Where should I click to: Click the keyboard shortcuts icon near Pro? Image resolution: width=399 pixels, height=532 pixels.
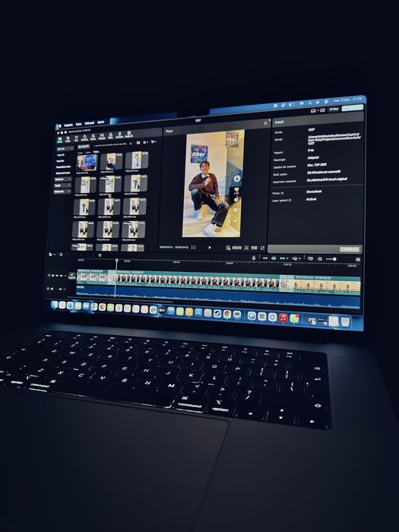323,110
